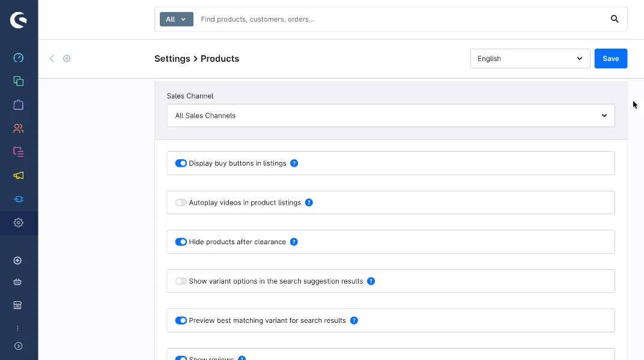Open the Content layout icon

click(19, 152)
